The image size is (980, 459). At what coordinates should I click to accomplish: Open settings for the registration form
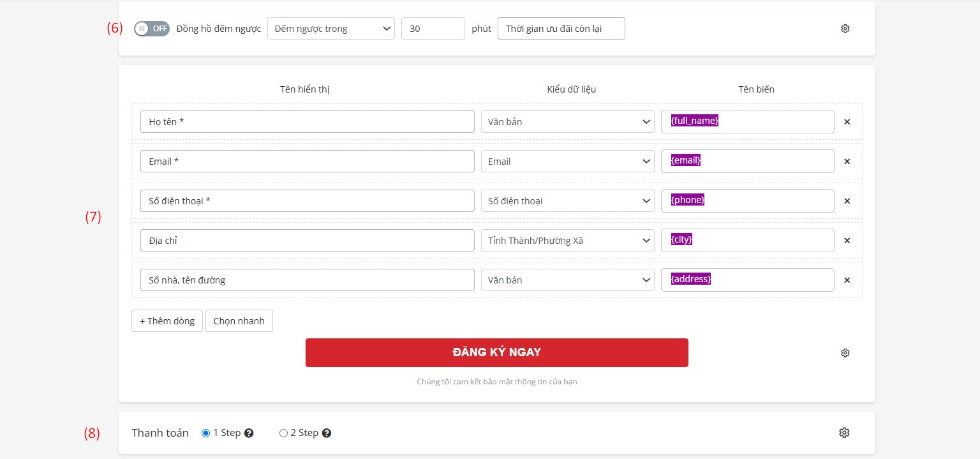tap(845, 352)
